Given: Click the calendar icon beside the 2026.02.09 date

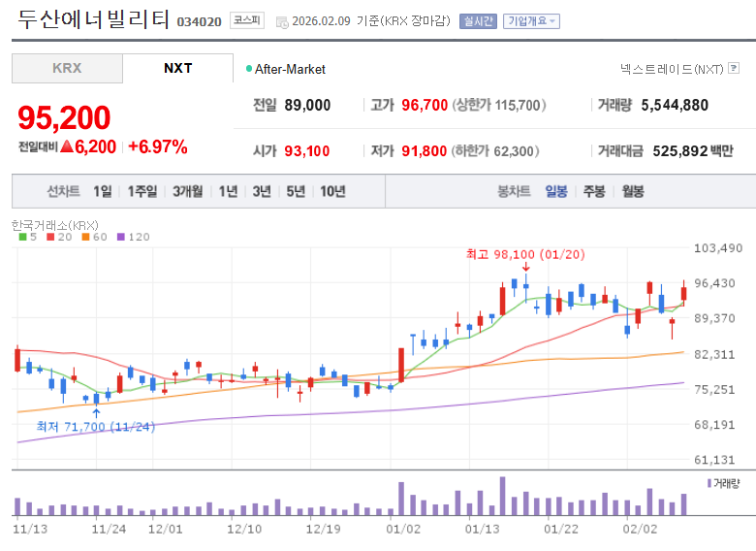Looking at the screenshot, I should click(282, 22).
